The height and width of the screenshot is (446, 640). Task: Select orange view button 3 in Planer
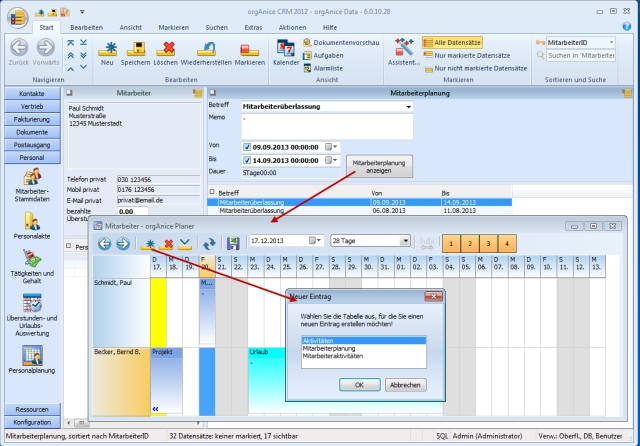[x=488, y=244]
